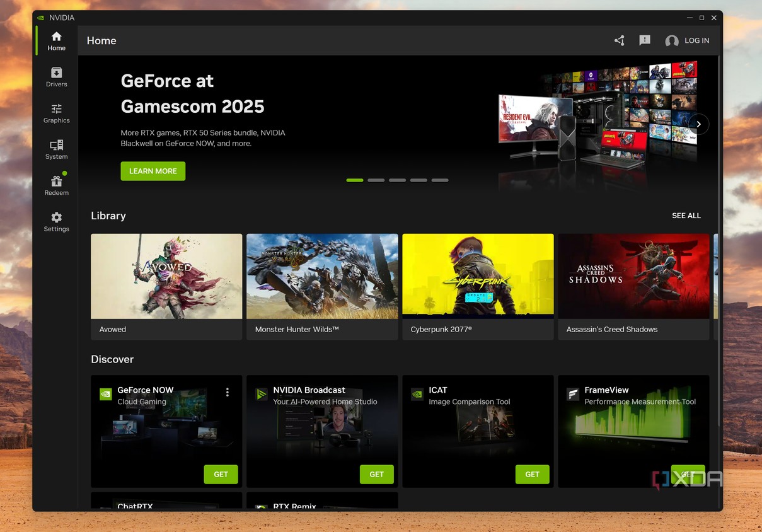The height and width of the screenshot is (532, 762).
Task: Advance the banner with the right arrow chevron
Action: pyautogui.click(x=698, y=124)
